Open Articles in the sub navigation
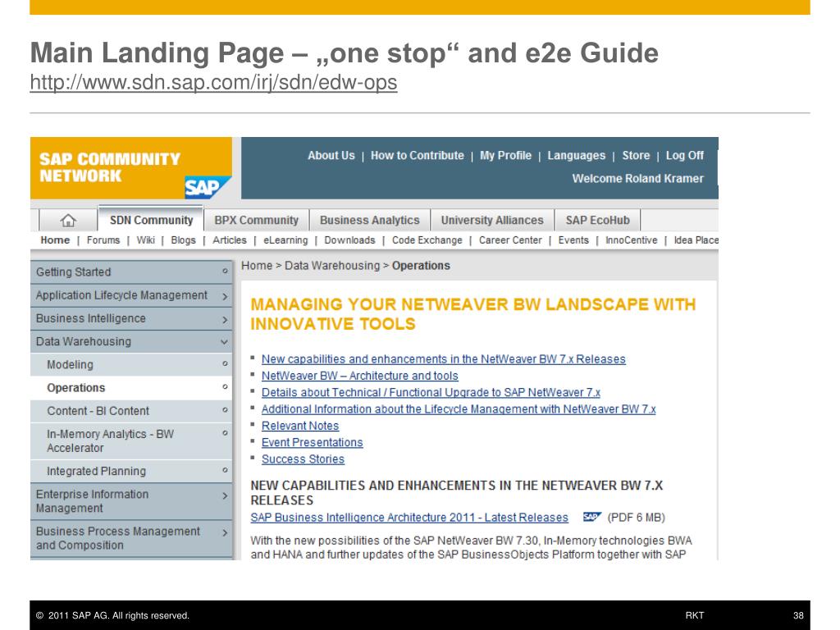 (230, 240)
